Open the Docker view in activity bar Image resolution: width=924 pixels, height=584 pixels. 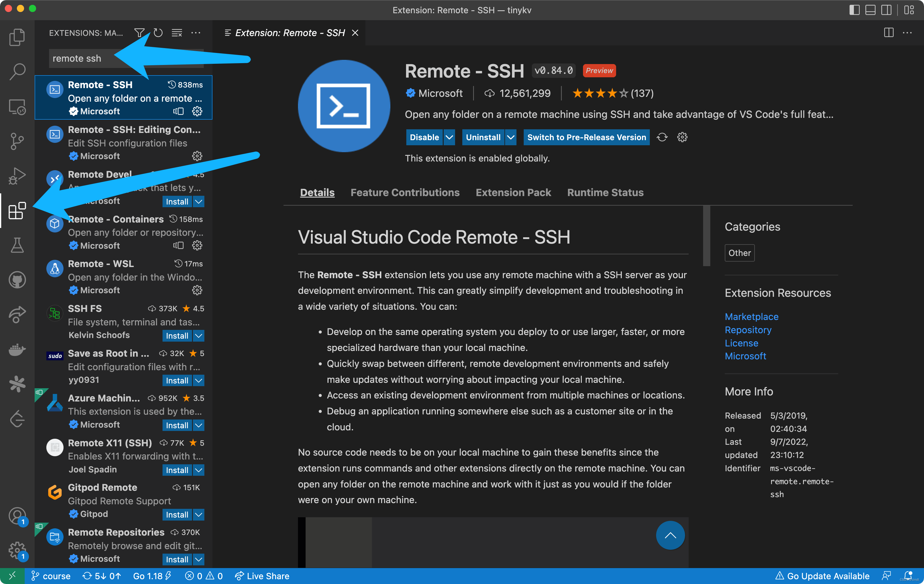click(17, 349)
